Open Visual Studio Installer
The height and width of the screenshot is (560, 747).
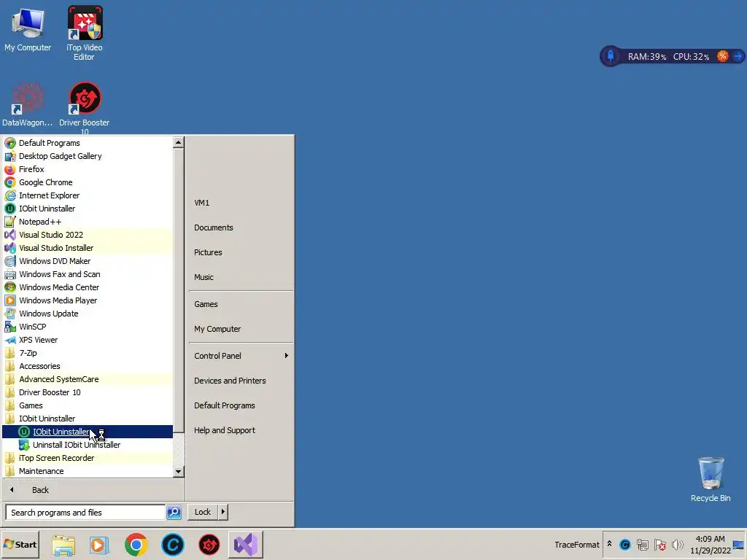tap(88, 248)
